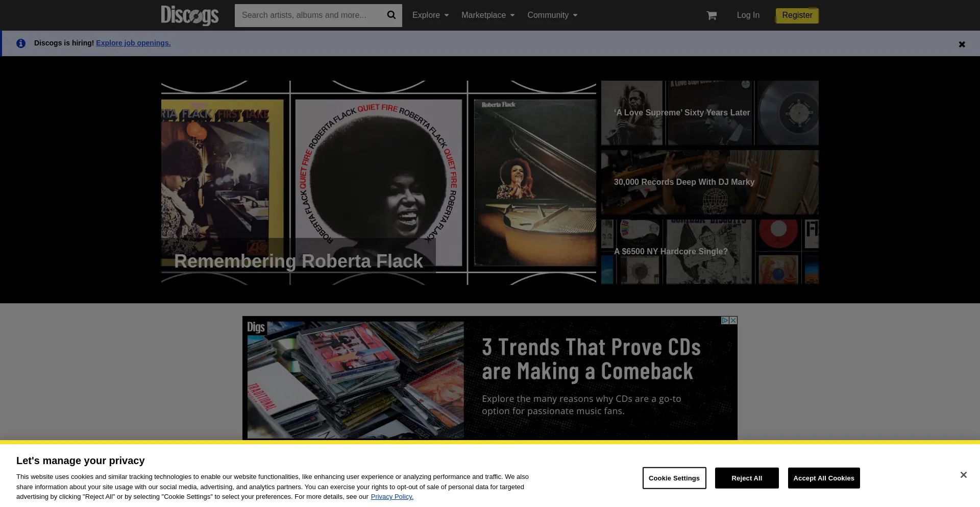Image resolution: width=980 pixels, height=507 pixels.
Task: Click the Quiet Fire album cover
Action: 379,182
